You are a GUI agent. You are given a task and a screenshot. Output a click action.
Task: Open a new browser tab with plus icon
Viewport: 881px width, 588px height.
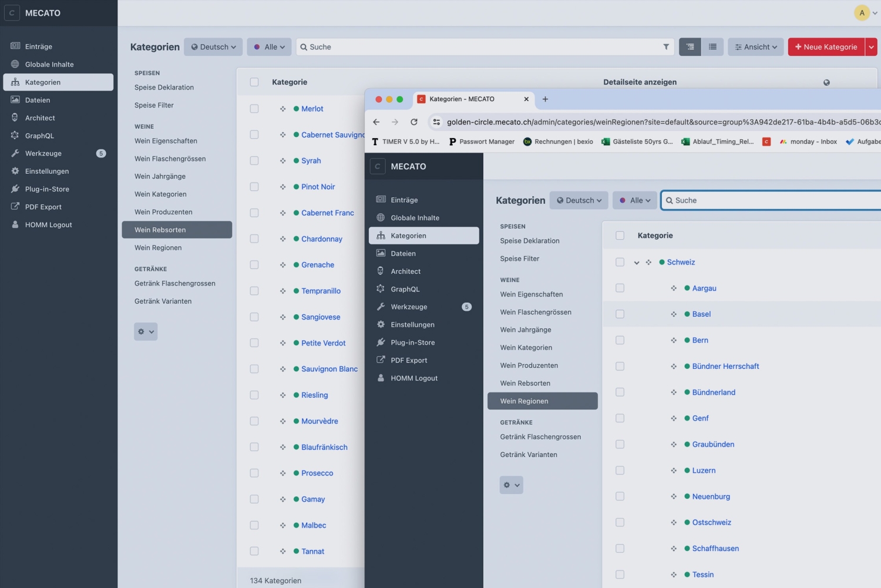tap(545, 99)
